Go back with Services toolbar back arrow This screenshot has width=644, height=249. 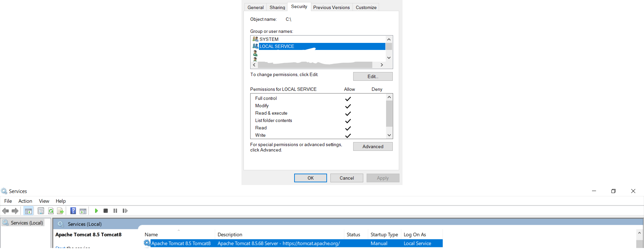point(5,211)
